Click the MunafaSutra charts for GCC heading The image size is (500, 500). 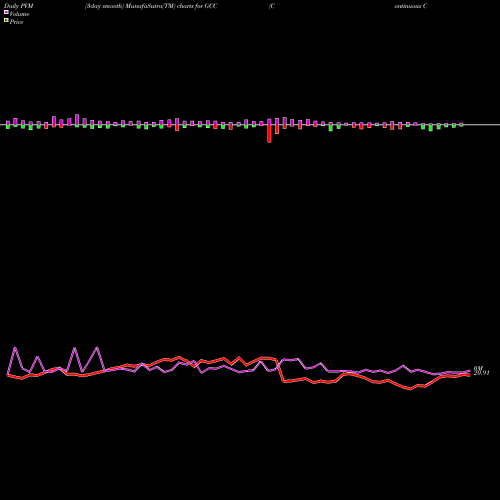151,6
